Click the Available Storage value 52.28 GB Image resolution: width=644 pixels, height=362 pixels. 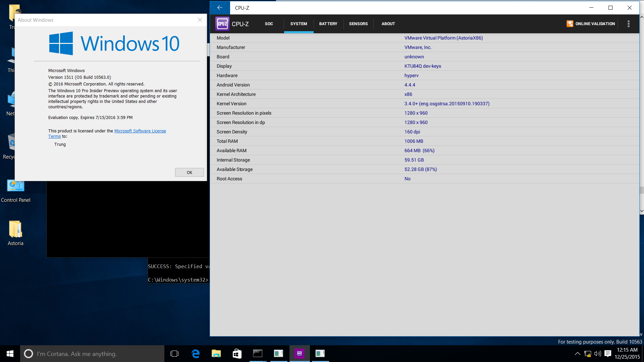click(421, 169)
